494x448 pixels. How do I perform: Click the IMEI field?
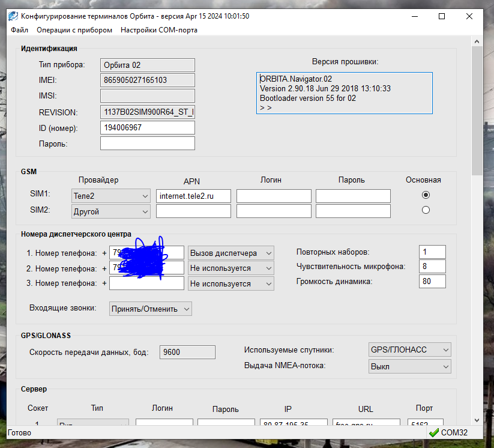(x=148, y=80)
